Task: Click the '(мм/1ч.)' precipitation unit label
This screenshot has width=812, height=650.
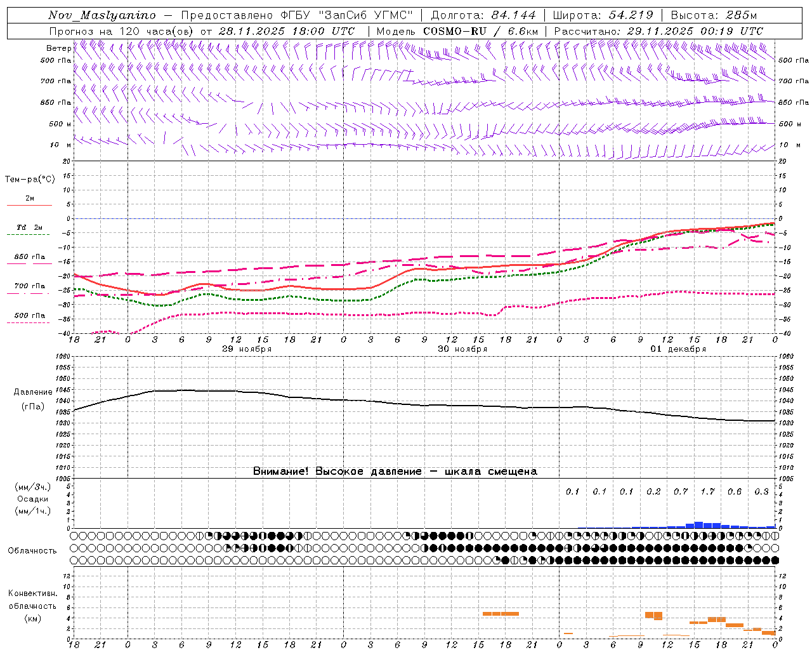Action: tap(32, 511)
